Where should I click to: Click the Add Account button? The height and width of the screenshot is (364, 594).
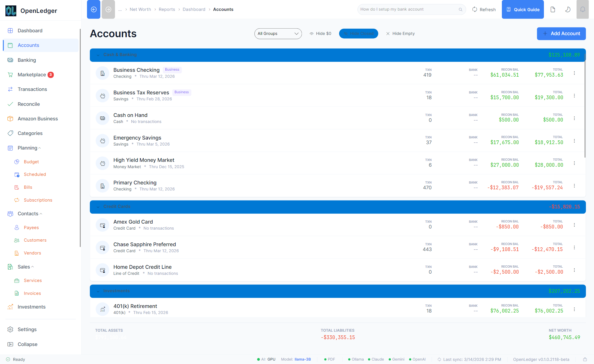(561, 33)
